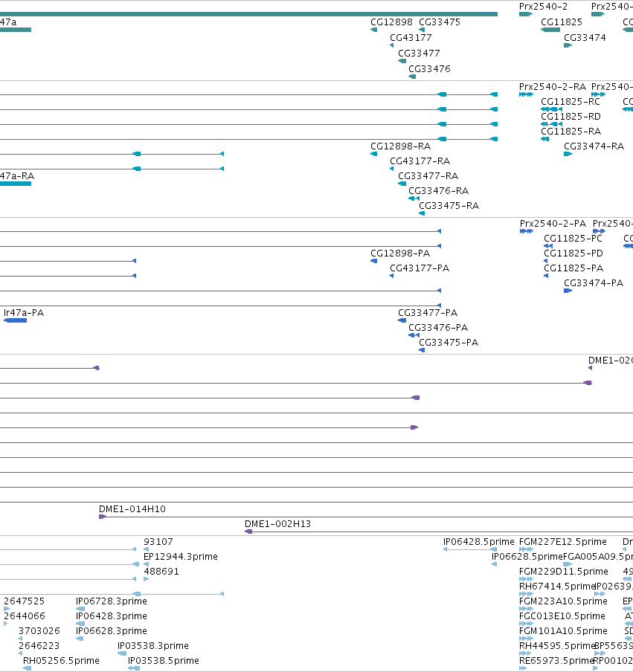Click EST label 2647525
This screenshot has height=672, width=633.
click(x=24, y=601)
